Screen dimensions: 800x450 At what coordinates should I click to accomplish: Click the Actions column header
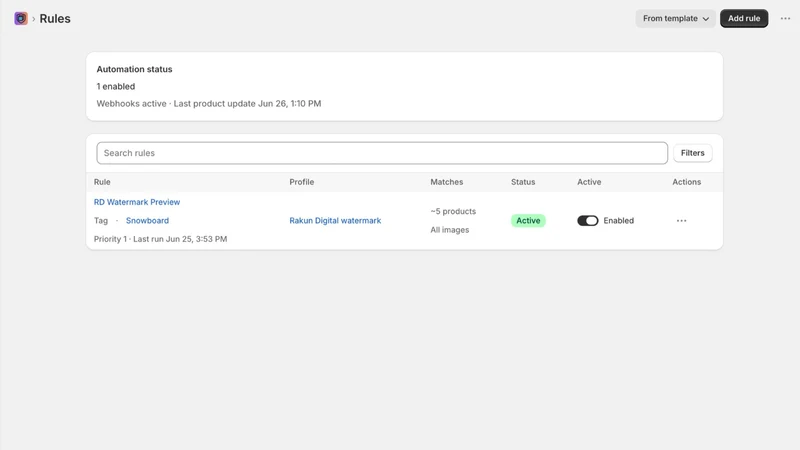pos(686,182)
